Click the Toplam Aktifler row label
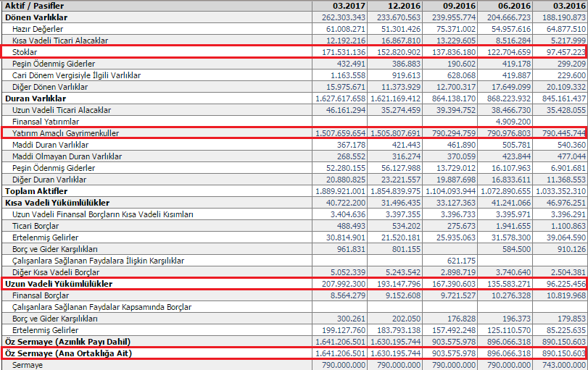The width and height of the screenshot is (588, 370). pyautogui.click(x=36, y=191)
